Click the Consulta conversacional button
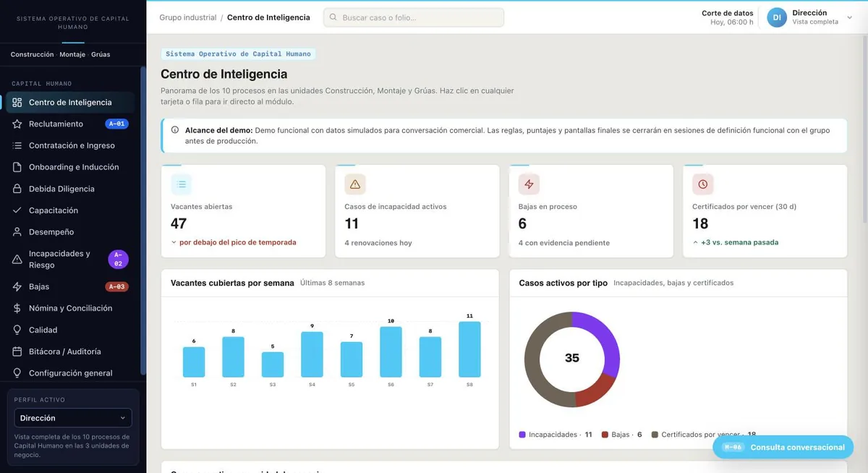 tap(783, 447)
